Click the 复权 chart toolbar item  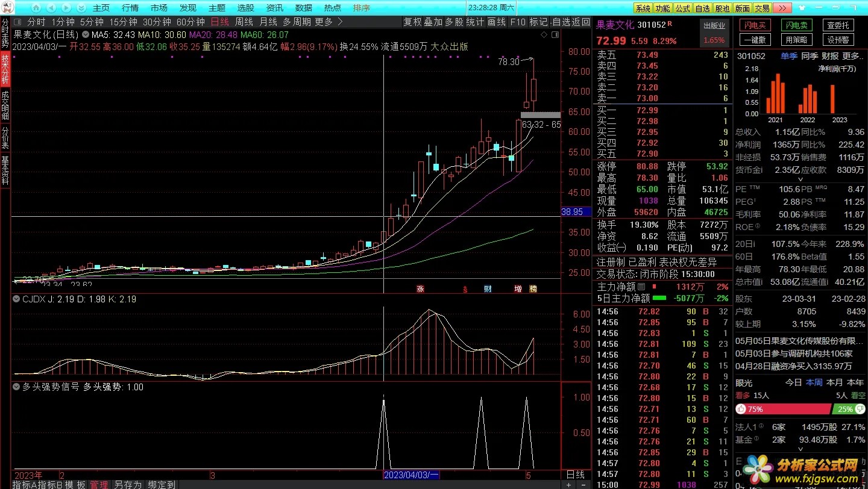(413, 22)
